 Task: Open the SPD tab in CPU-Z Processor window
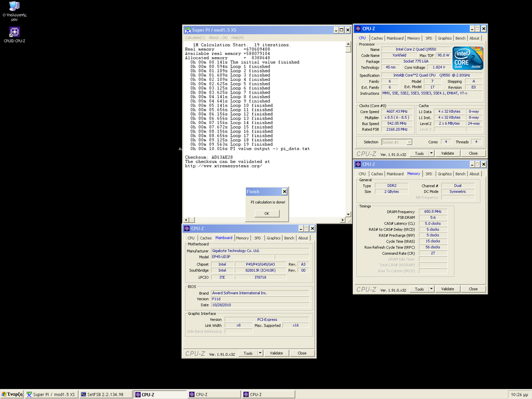429,38
